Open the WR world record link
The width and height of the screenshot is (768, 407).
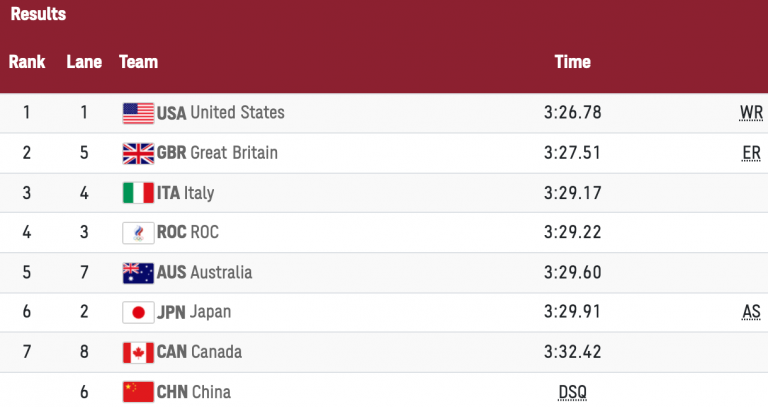[751, 113]
